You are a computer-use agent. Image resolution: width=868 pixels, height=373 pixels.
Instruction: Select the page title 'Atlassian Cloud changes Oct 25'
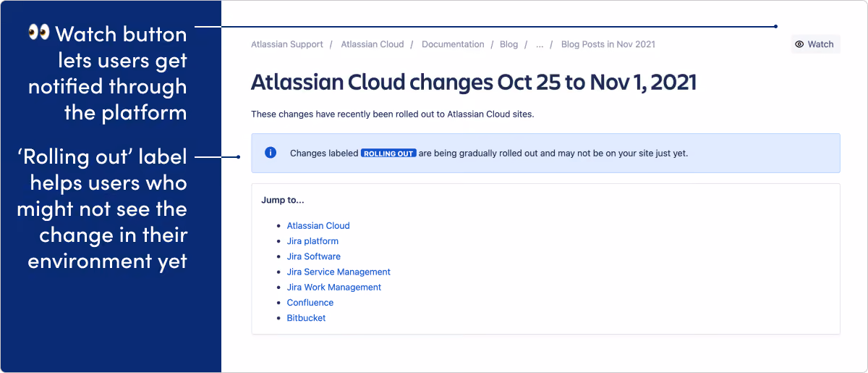[x=474, y=82]
